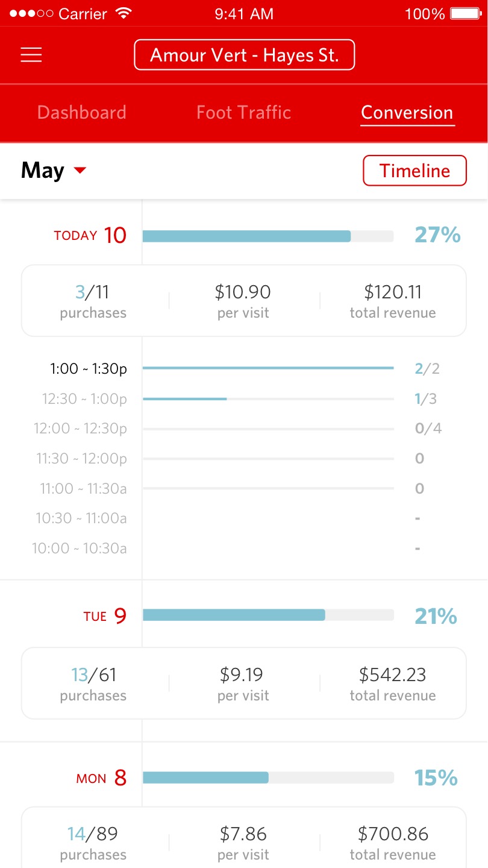Tap the carrier signal strength dots
This screenshot has width=488, height=868.
pos(31,13)
